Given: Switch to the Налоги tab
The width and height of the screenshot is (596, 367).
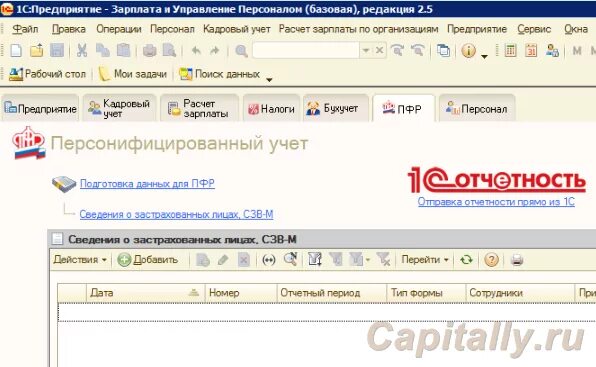Looking at the screenshot, I should 271,109.
